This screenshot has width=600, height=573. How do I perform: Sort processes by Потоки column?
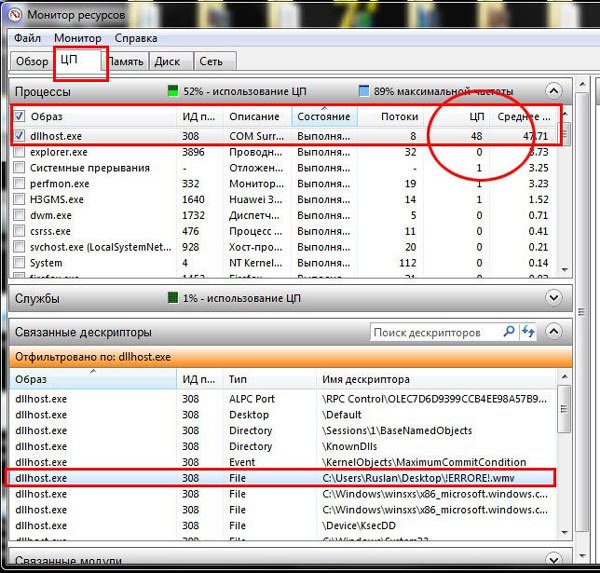[x=391, y=116]
